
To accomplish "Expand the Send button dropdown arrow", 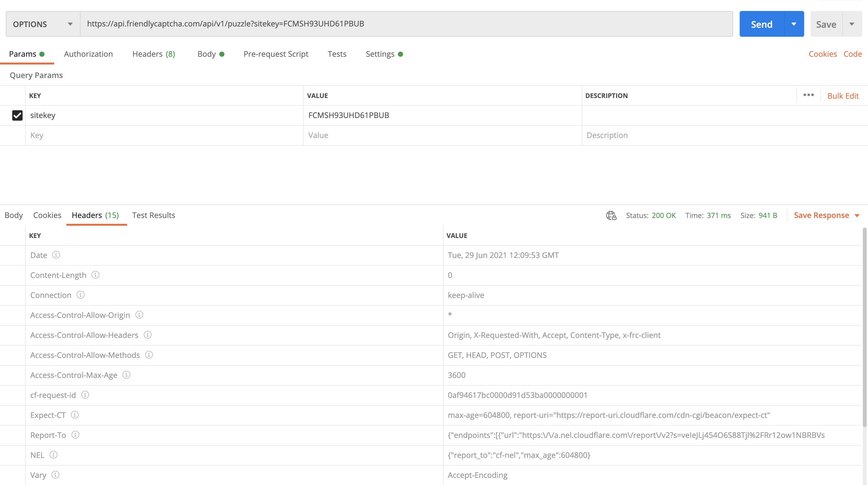I will point(794,24).
